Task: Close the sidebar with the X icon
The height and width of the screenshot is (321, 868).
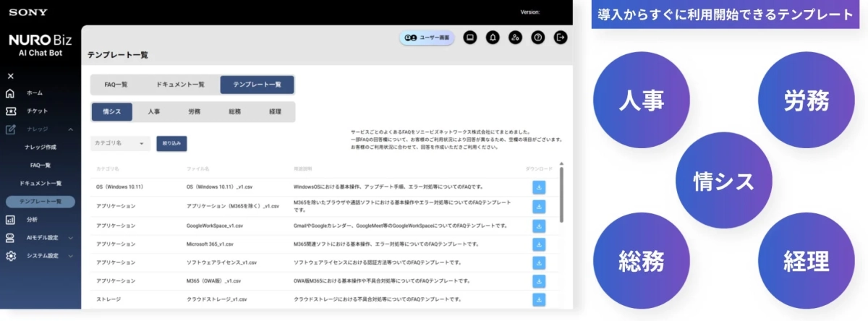Action: coord(10,76)
